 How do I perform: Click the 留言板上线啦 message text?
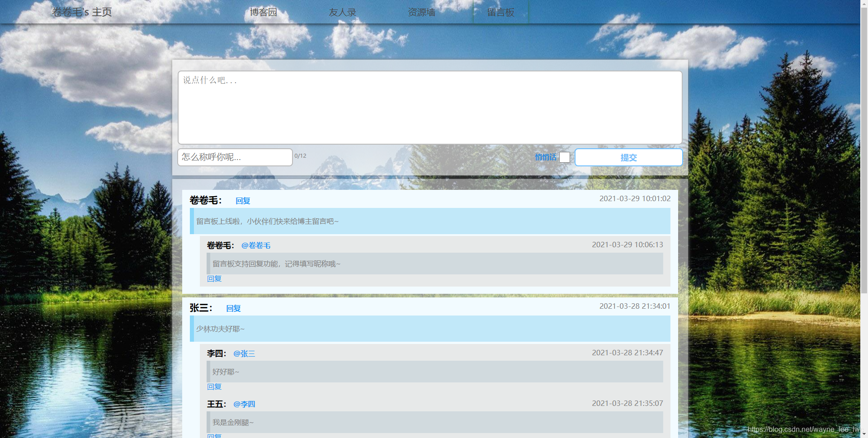pos(267,221)
